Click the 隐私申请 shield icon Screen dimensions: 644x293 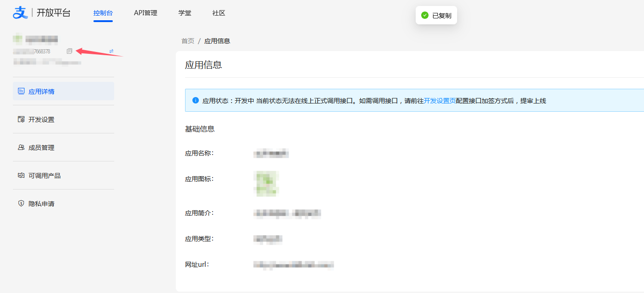21,203
